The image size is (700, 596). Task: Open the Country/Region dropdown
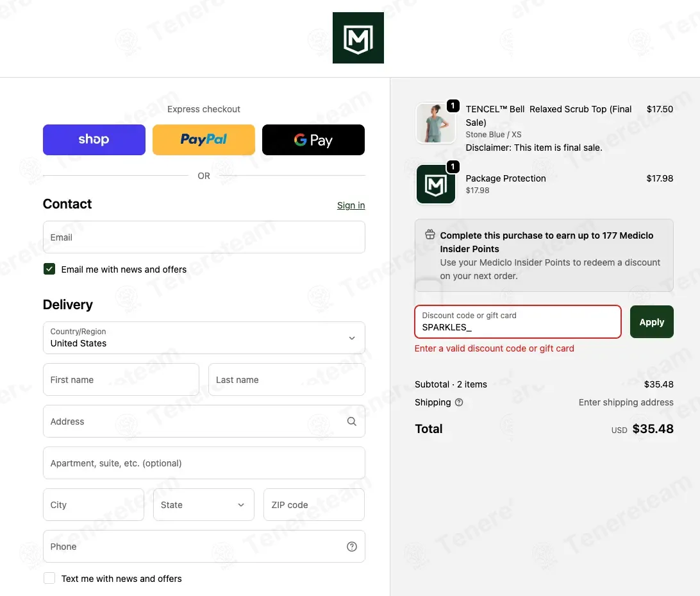point(204,337)
